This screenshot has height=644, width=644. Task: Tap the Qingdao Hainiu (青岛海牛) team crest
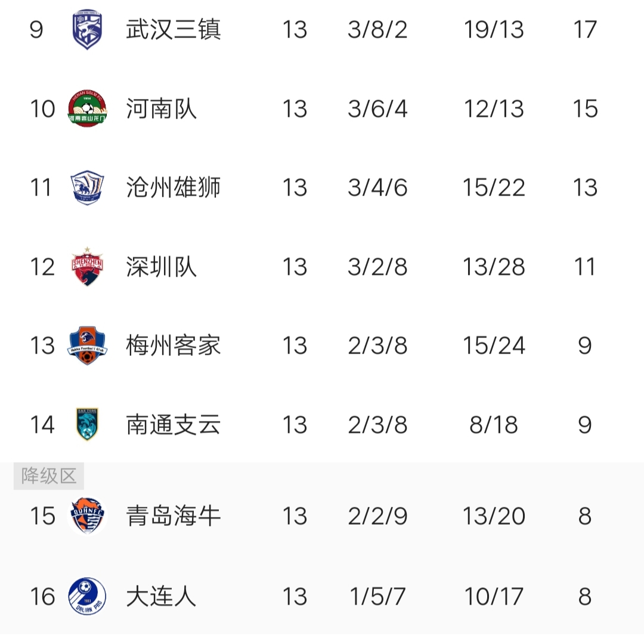pos(87,516)
